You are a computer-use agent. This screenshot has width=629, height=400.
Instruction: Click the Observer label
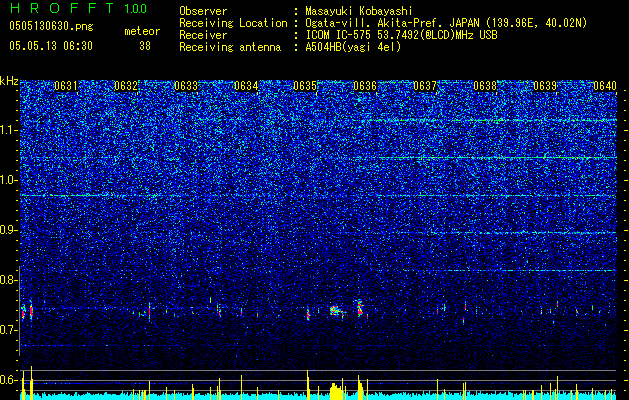203,11
